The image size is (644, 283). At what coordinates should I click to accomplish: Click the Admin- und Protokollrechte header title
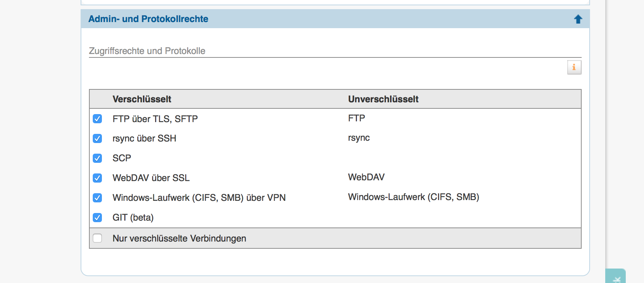point(148,19)
